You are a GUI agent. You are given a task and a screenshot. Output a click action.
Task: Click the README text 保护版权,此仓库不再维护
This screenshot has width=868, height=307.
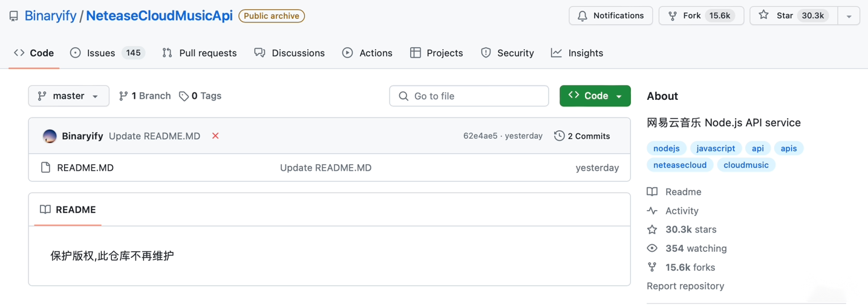112,256
